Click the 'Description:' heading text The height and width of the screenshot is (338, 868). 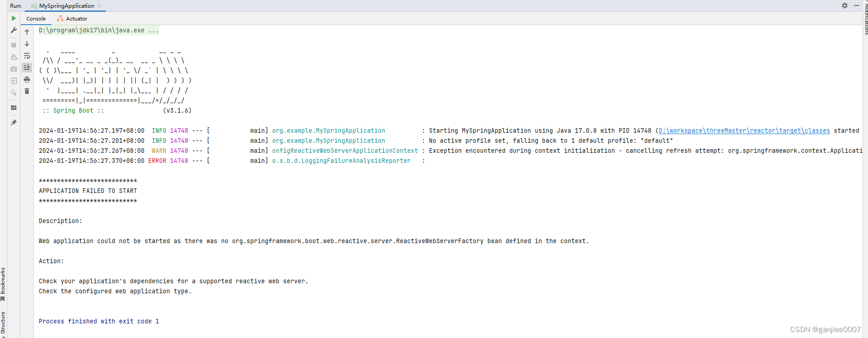(x=61, y=221)
